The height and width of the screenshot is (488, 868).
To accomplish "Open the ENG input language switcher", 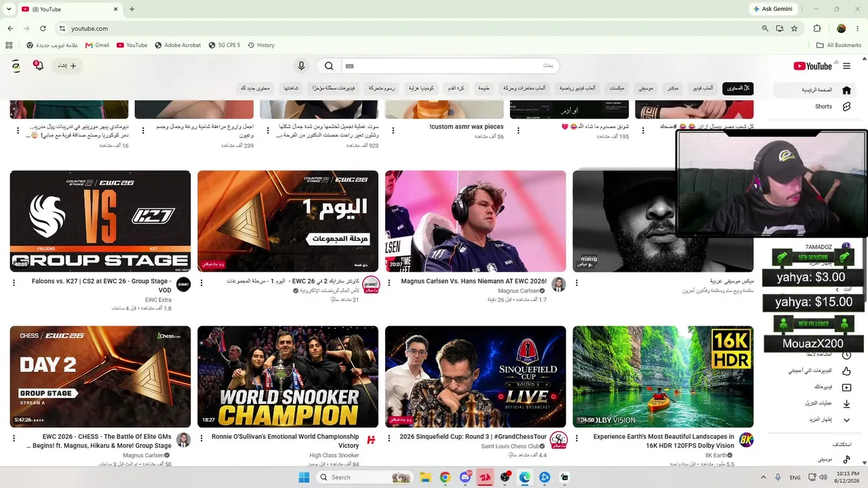I will pos(795,477).
